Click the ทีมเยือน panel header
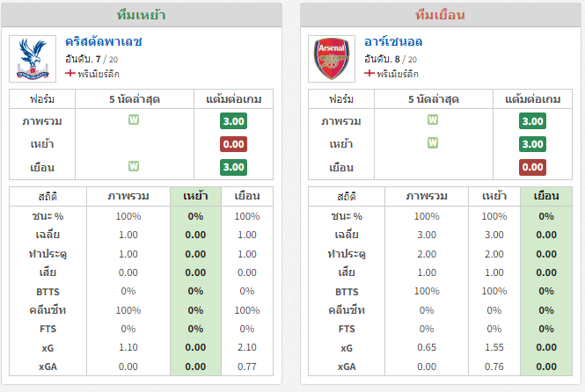The height and width of the screenshot is (392, 585). click(440, 15)
